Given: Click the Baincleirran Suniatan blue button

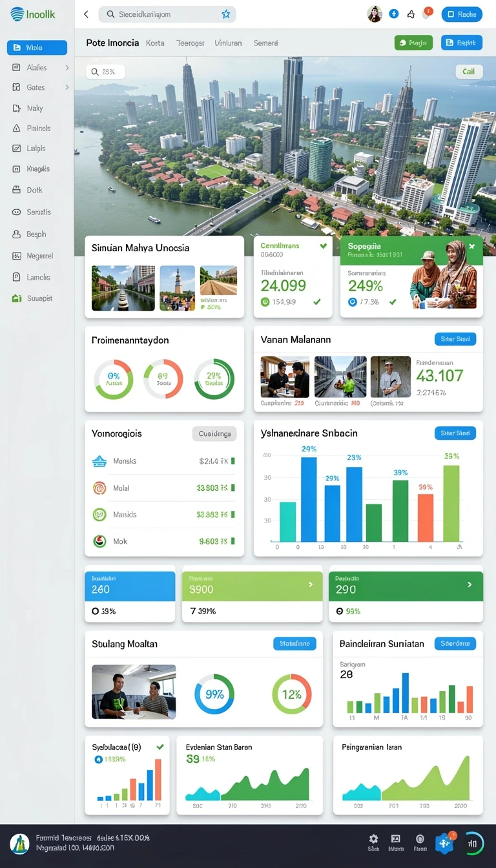Looking at the screenshot, I should coord(455,643).
